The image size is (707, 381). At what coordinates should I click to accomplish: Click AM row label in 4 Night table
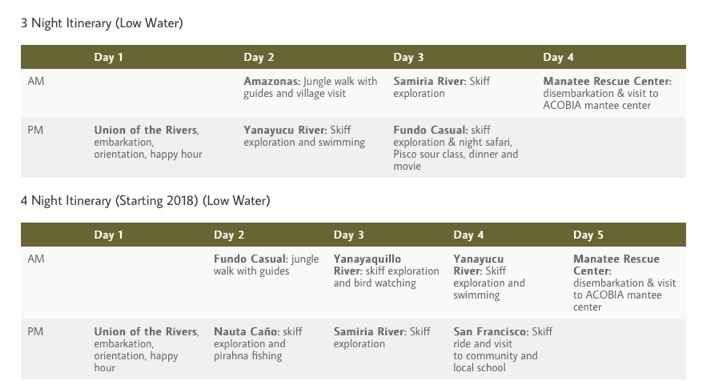pos(36,259)
